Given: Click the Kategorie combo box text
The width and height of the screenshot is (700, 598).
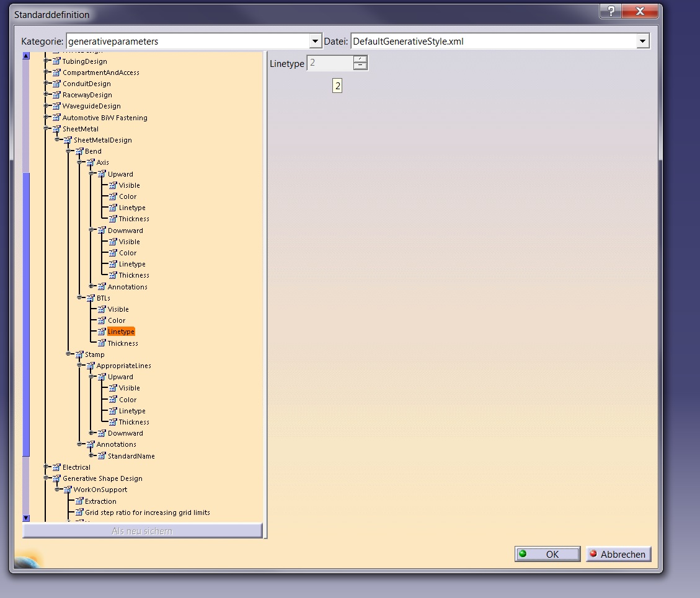Looking at the screenshot, I should 113,41.
